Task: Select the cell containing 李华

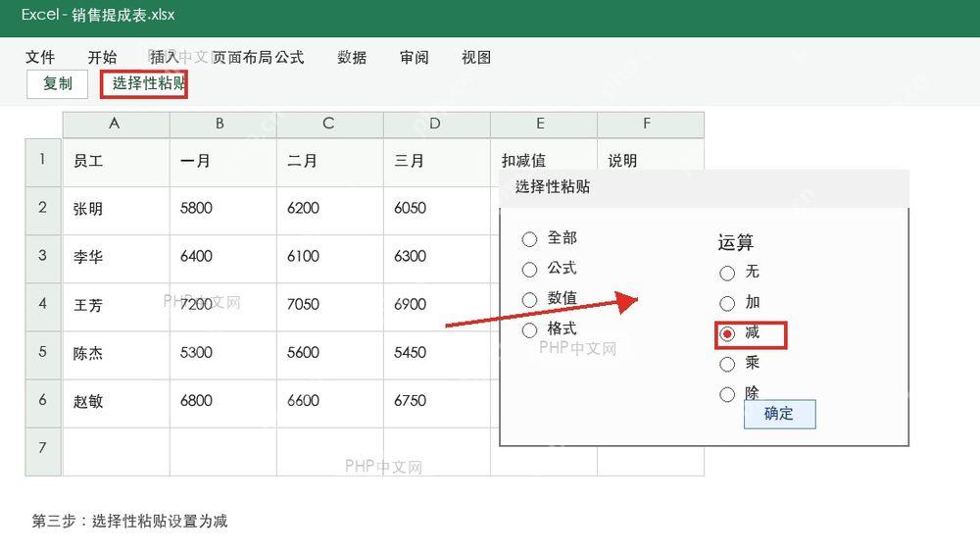Action: (116, 258)
